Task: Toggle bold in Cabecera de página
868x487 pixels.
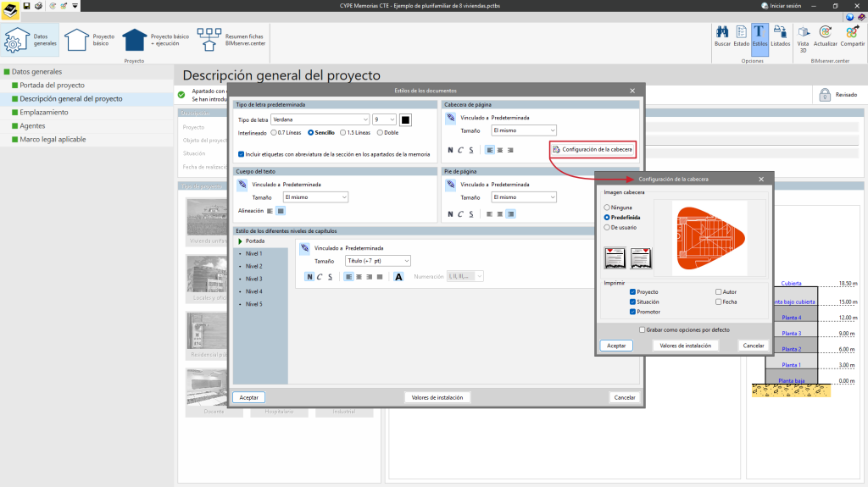Action: 450,150
